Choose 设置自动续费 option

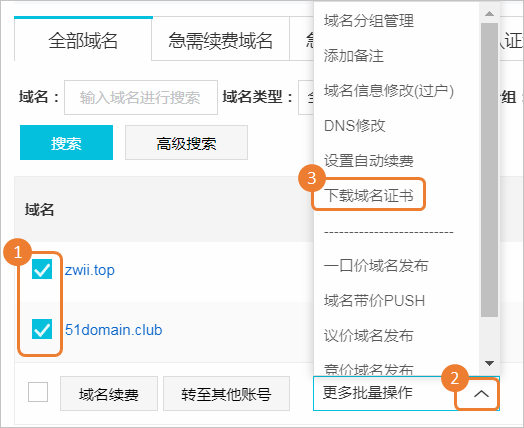[x=369, y=160]
